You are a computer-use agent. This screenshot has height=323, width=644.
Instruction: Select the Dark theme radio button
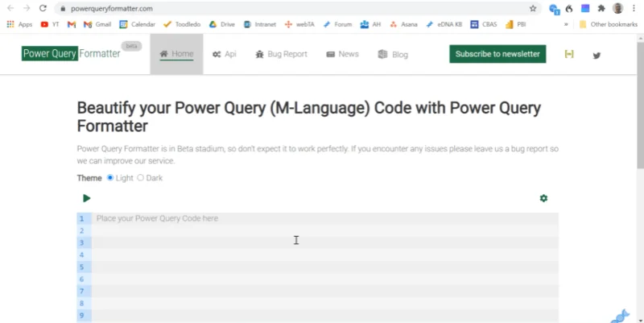(140, 177)
